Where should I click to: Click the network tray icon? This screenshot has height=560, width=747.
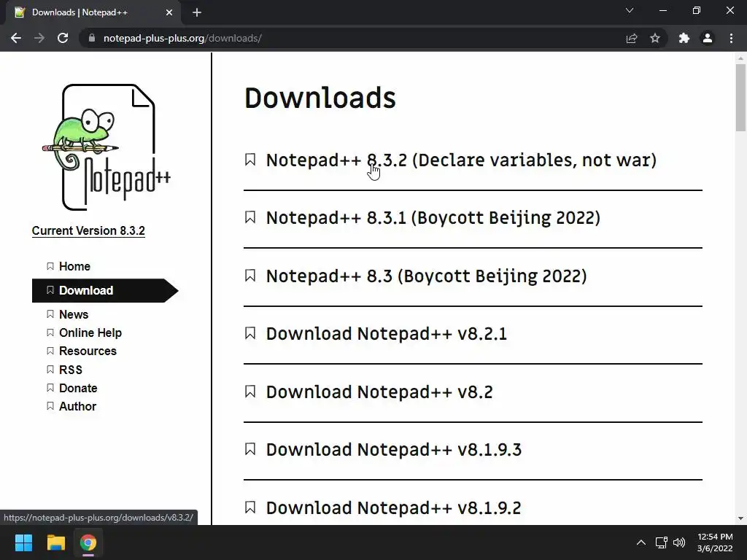(x=661, y=542)
